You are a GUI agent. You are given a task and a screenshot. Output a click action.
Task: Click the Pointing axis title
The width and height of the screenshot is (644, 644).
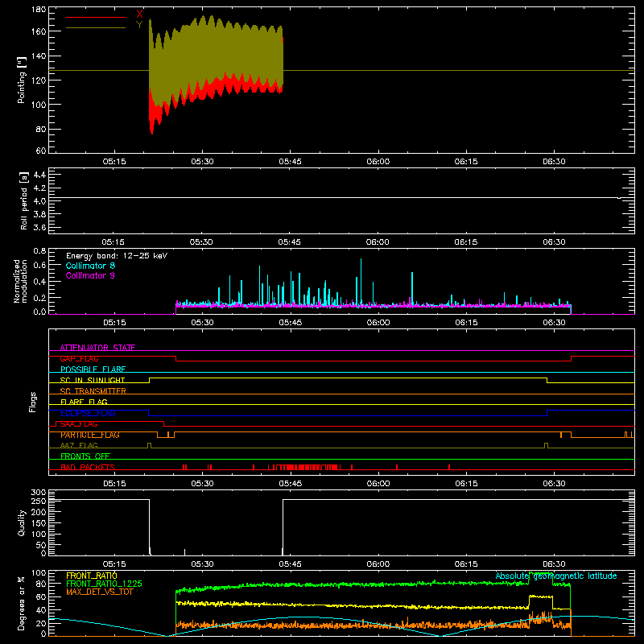pyautogui.click(x=22, y=80)
